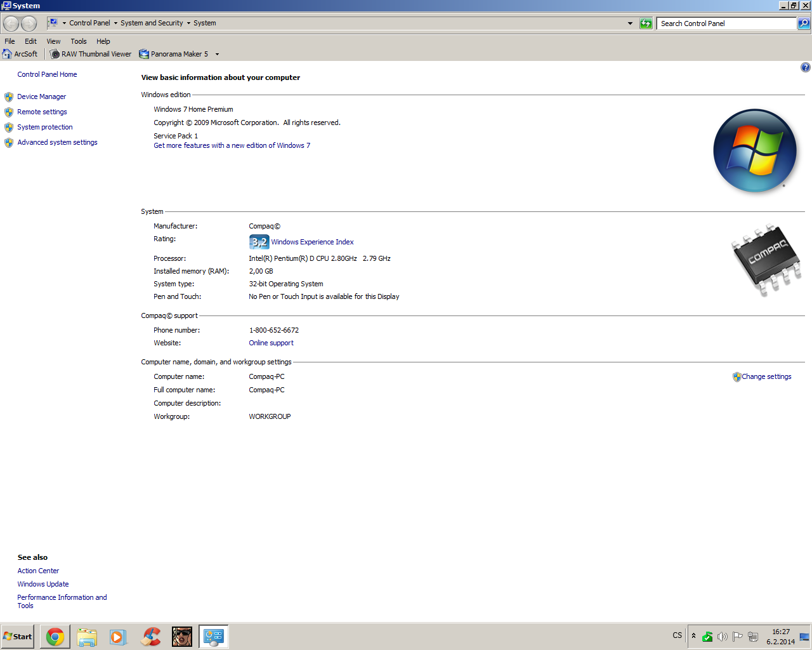Image resolution: width=812 pixels, height=650 pixels.
Task: Show hidden tray icons arrow
Action: coord(693,636)
